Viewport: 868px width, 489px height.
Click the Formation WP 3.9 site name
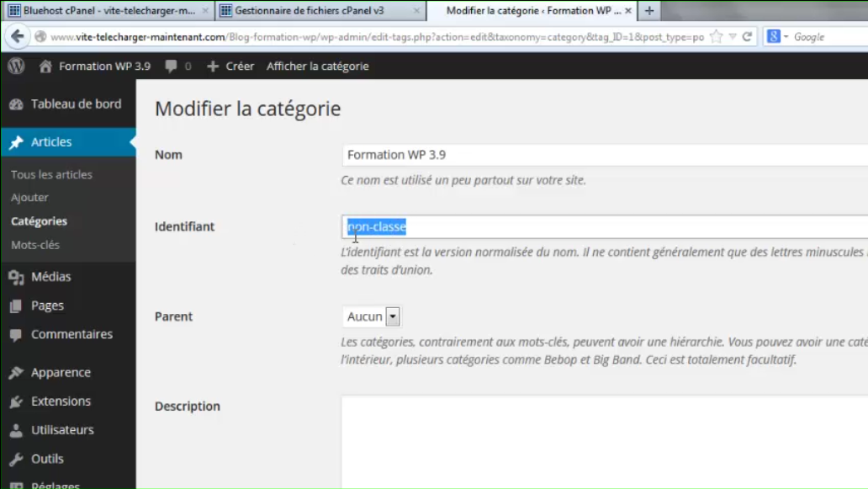(104, 66)
